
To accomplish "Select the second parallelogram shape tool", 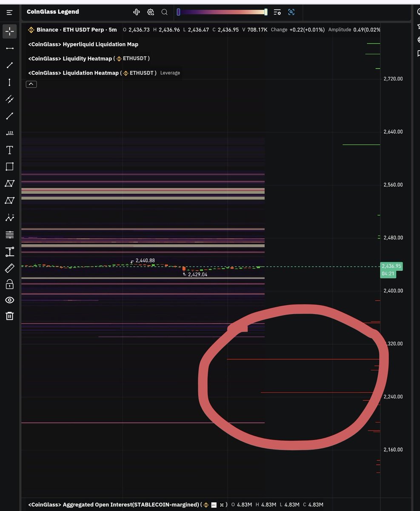I will (9, 200).
